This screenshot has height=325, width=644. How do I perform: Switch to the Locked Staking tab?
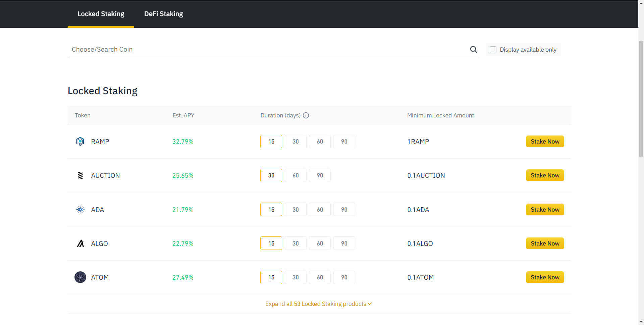pos(101,14)
